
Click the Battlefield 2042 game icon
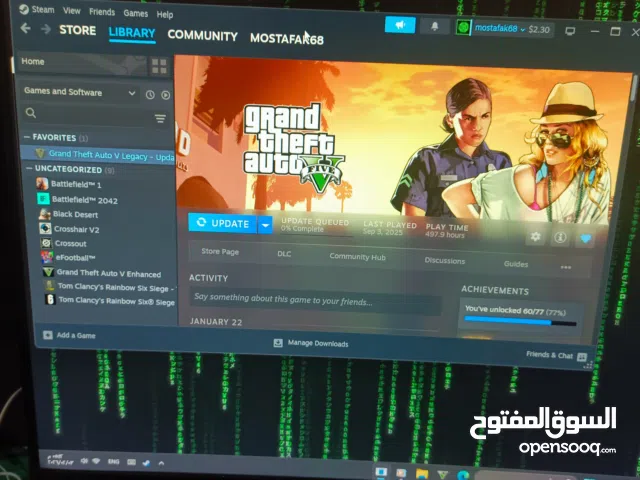43,199
